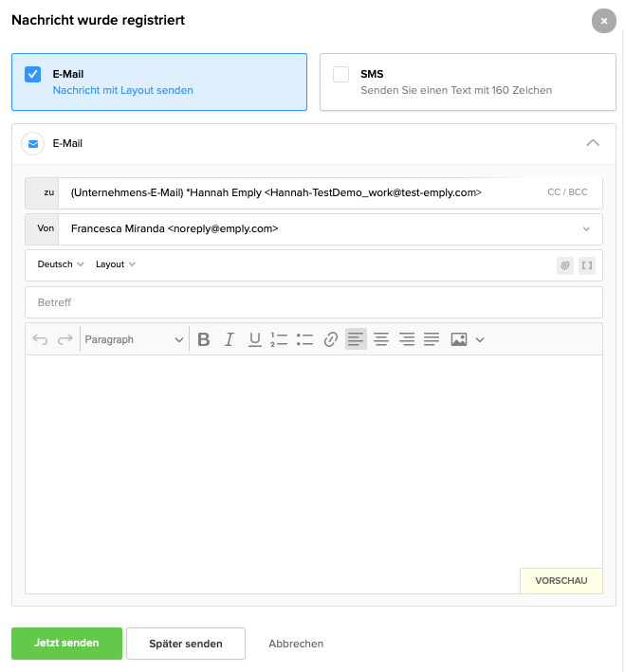Click the Bold formatting icon
The image size is (625, 672).
(x=203, y=339)
